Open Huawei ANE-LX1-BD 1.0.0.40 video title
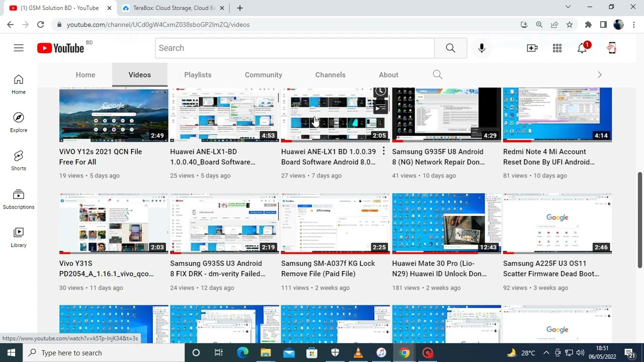This screenshot has width=644, height=362. tap(213, 157)
